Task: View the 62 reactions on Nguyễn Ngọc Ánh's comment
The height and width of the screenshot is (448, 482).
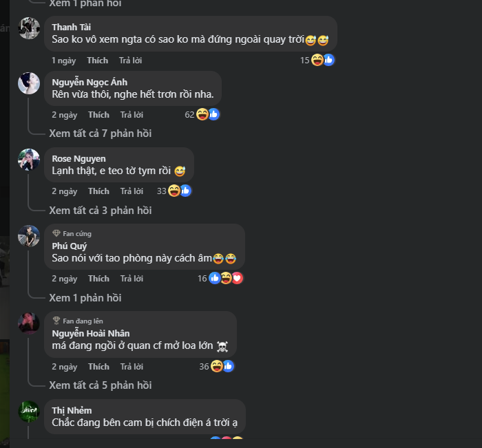Action: tap(202, 115)
